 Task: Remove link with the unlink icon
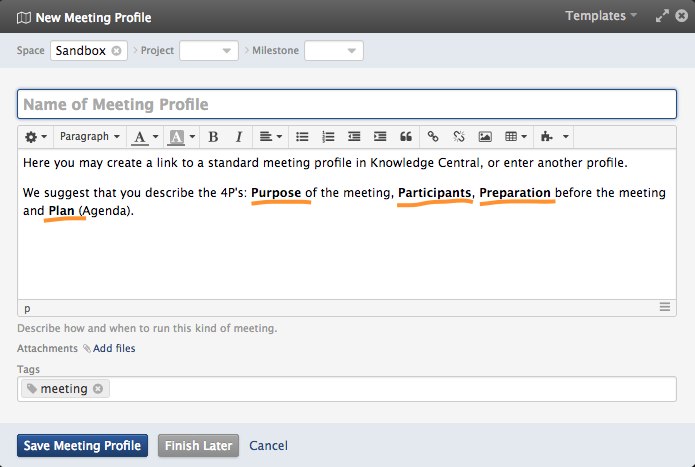click(459, 136)
